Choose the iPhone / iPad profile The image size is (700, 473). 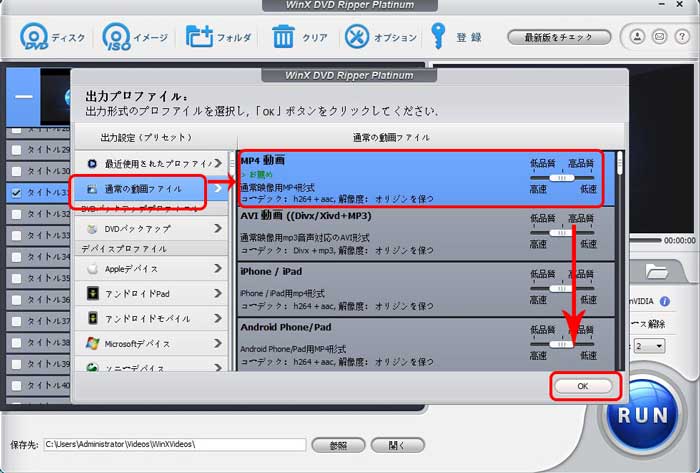click(x=426, y=289)
